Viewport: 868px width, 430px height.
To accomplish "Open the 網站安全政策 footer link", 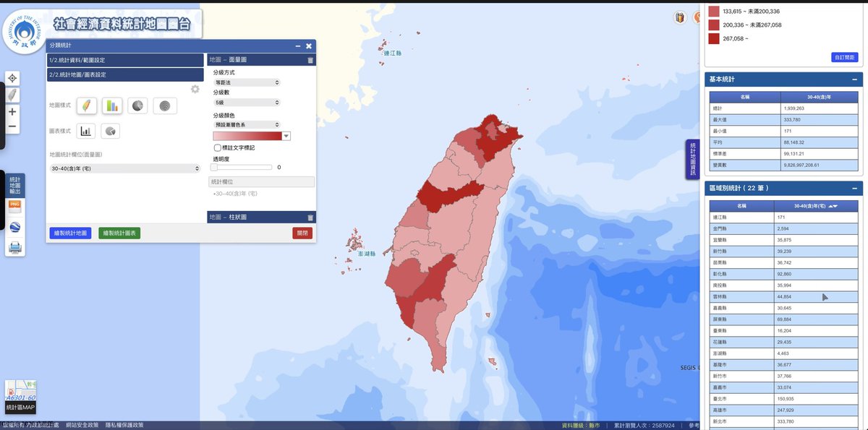I will [x=82, y=425].
